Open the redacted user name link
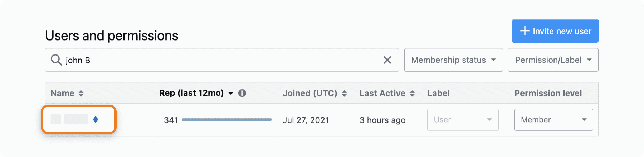 (x=69, y=119)
